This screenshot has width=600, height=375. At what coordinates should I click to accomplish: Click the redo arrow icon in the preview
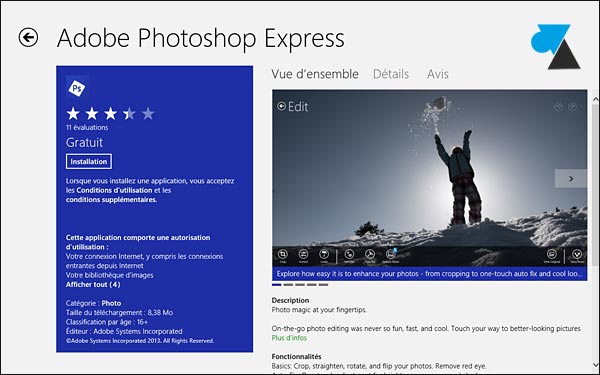[572, 107]
